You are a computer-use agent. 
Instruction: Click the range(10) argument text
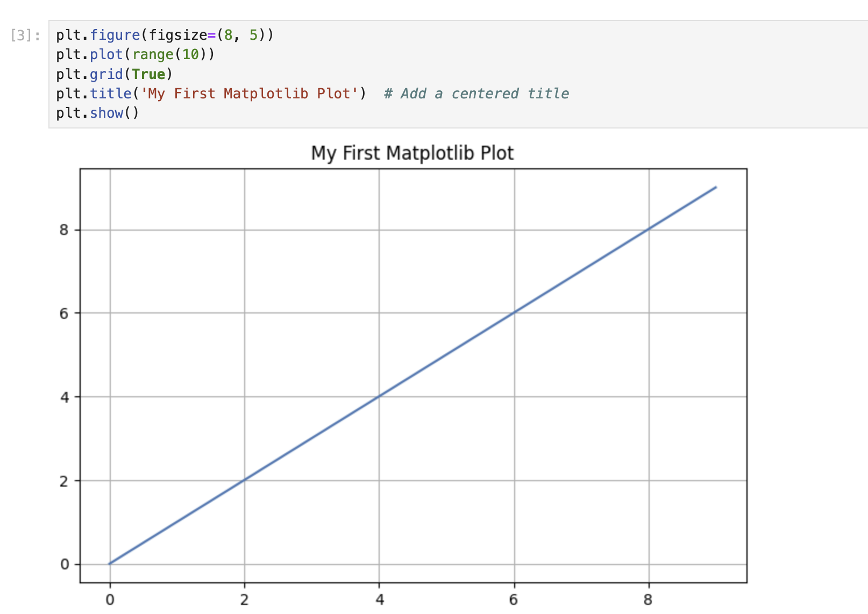click(170, 54)
